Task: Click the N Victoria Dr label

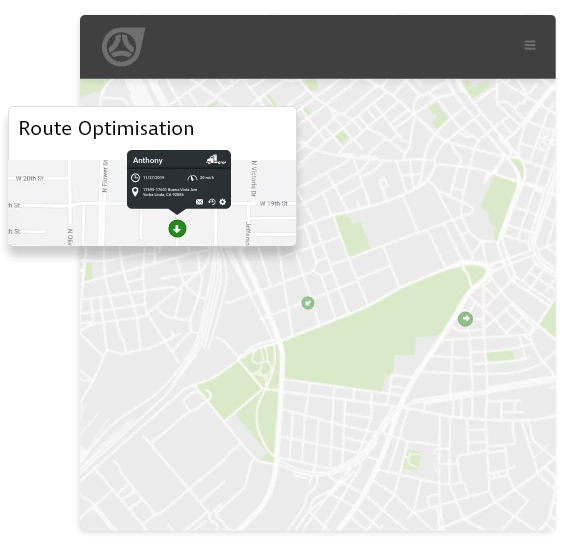Action: (x=254, y=178)
